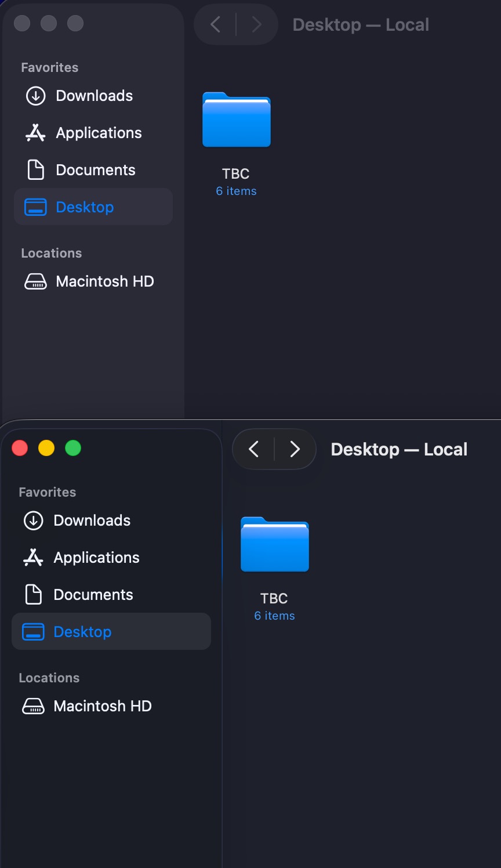Click the Macintosh HD drive icon in the upper window

35,281
